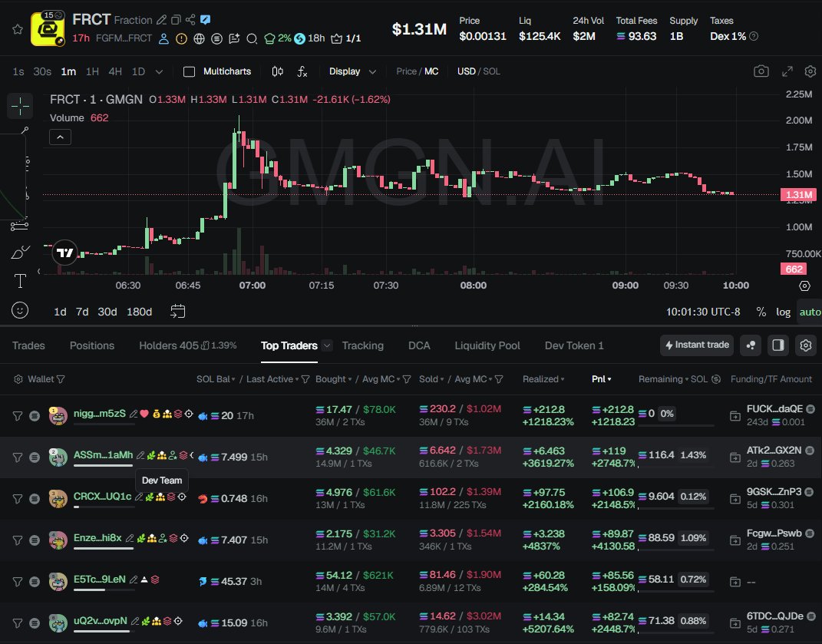Open chart settings gear at top right
This screenshot has width=822, height=644.
810,71
